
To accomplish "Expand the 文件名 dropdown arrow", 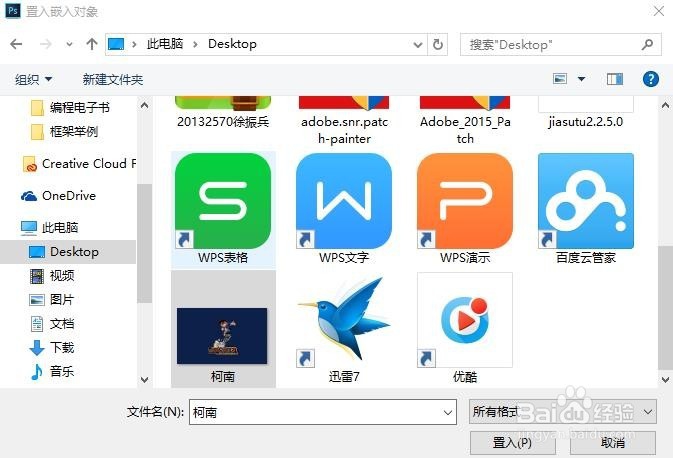I will (x=448, y=413).
